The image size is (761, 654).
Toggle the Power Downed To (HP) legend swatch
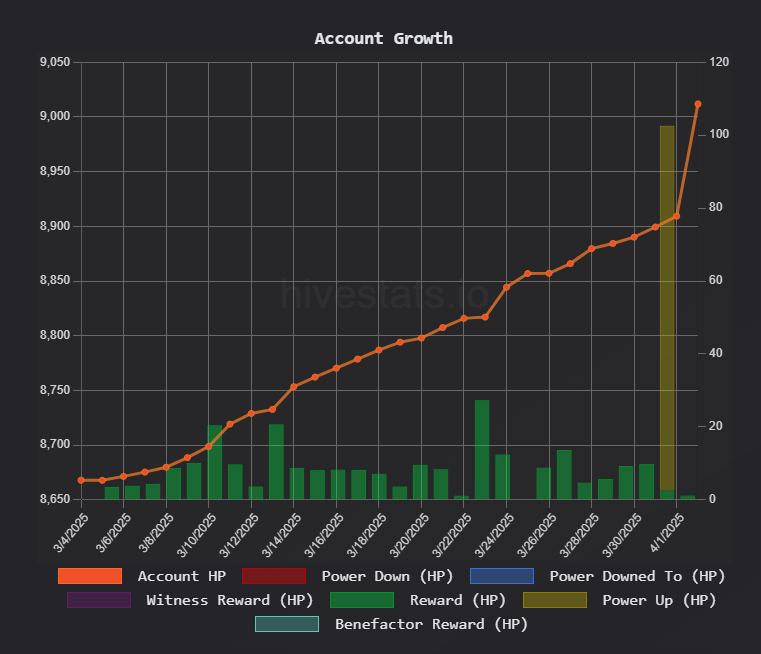pos(502,576)
